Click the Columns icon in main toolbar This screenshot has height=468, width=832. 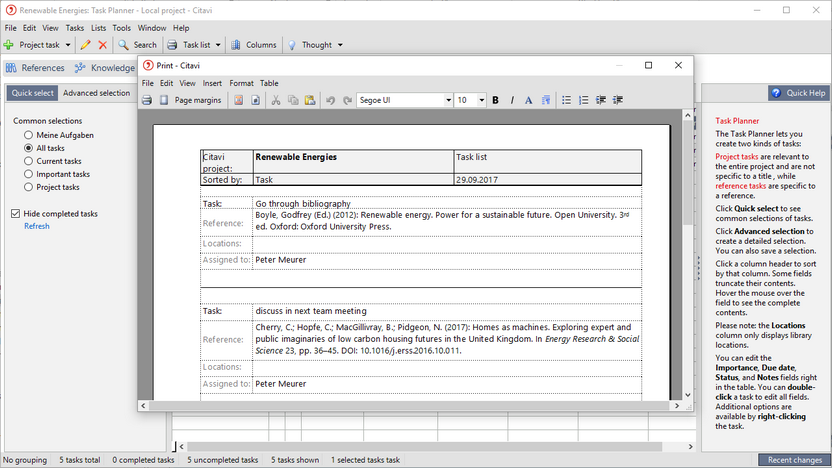(236, 45)
